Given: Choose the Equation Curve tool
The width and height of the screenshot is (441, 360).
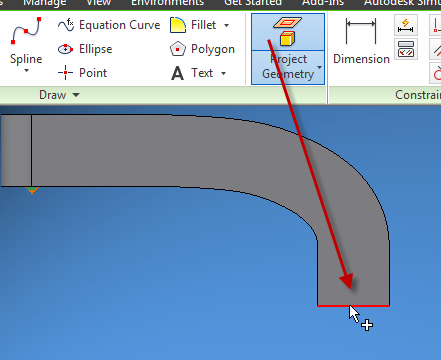Looking at the screenshot, I should [x=109, y=25].
